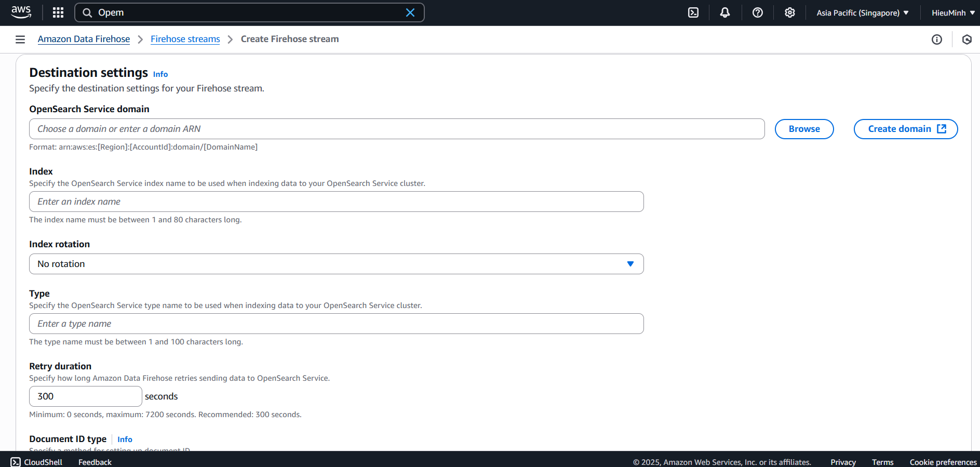Open the Terms footer link
This screenshot has width=980, height=467.
pyautogui.click(x=882, y=462)
